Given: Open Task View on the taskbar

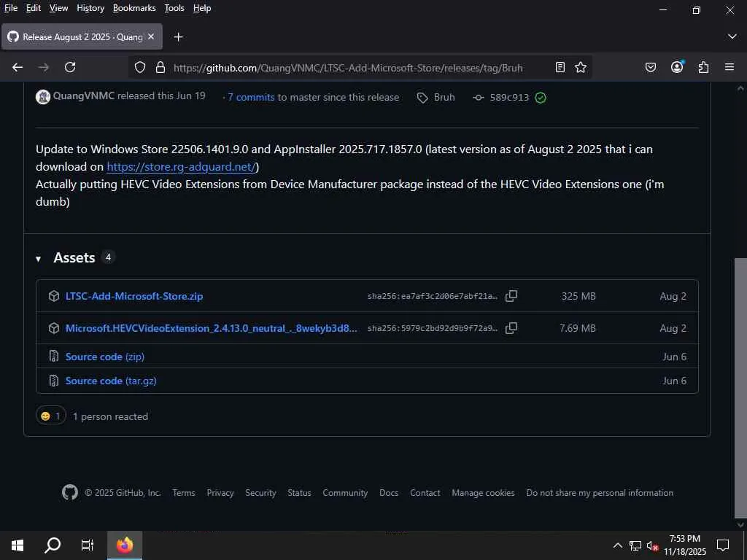Looking at the screenshot, I should 88,545.
